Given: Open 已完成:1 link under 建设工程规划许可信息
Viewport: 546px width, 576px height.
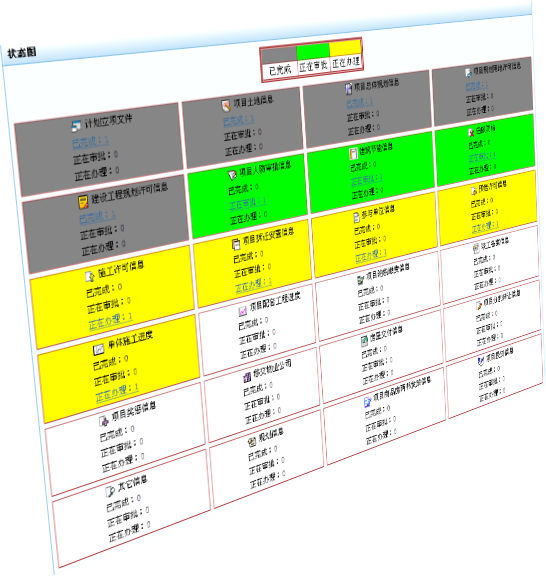Looking at the screenshot, I should click(x=98, y=217).
